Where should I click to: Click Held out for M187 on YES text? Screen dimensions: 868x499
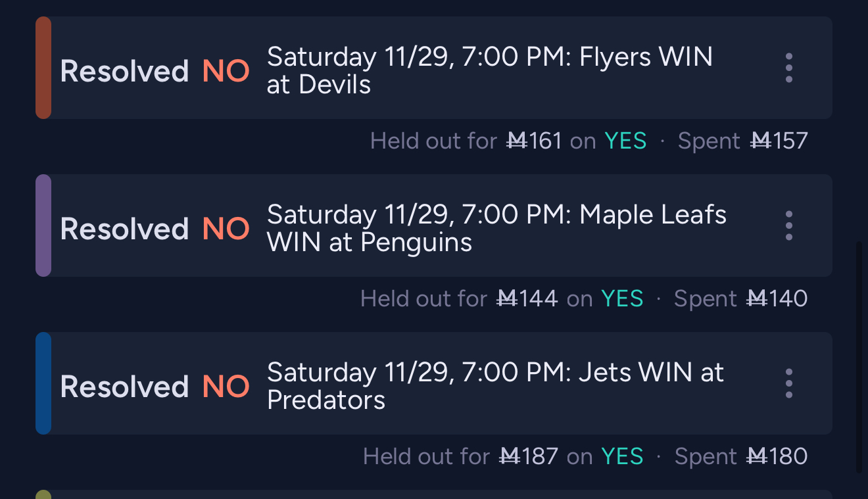pos(502,456)
